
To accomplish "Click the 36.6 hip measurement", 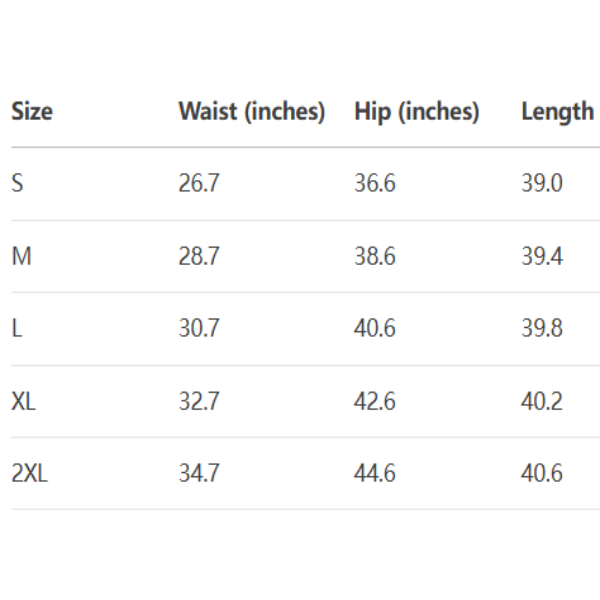I will tap(375, 184).
